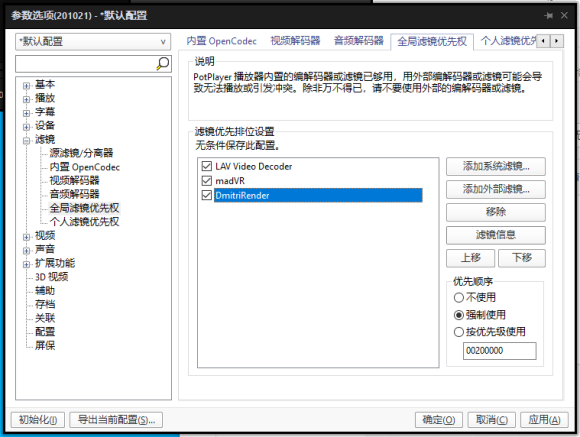The height and width of the screenshot is (437, 580).
Task: Pin the preferences window with pin icon
Action: tap(549, 16)
